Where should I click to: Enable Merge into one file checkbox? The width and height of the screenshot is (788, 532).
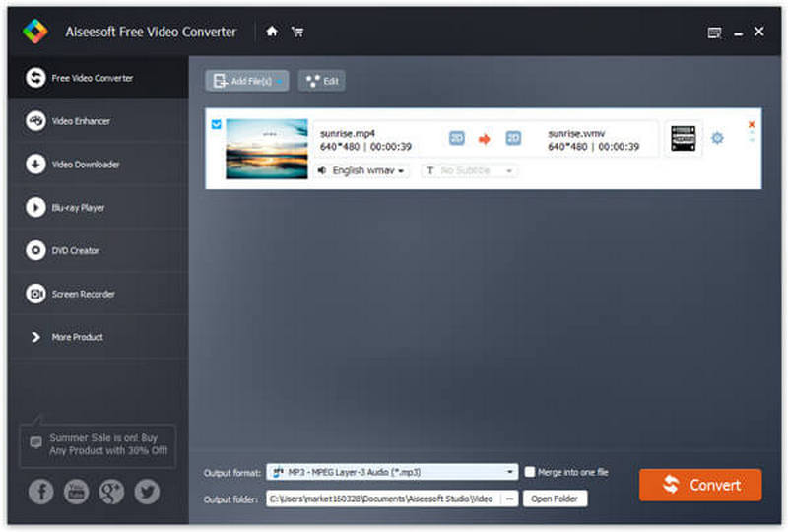[530, 472]
